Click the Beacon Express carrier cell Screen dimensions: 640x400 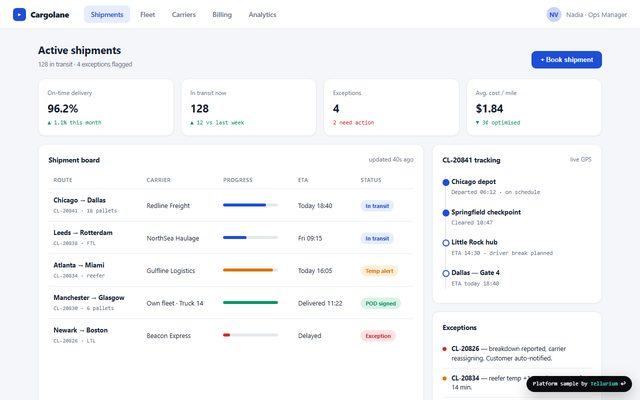169,336
